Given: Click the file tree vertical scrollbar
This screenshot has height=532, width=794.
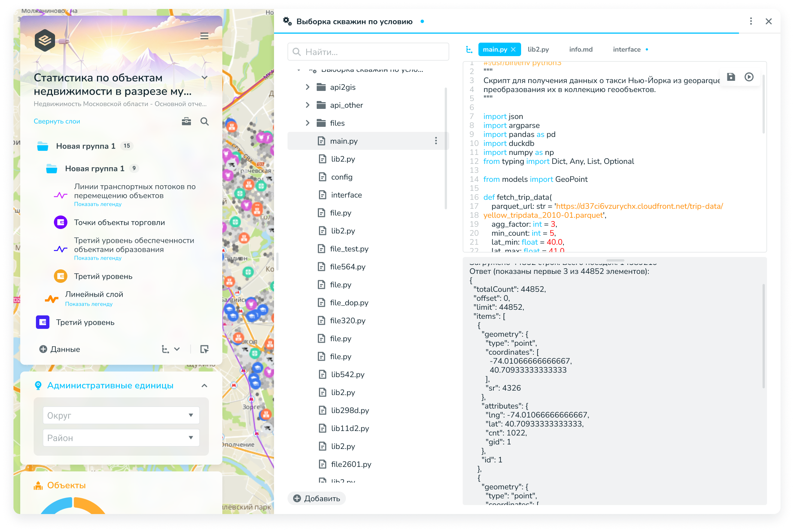Looking at the screenshot, I should (x=445, y=148).
